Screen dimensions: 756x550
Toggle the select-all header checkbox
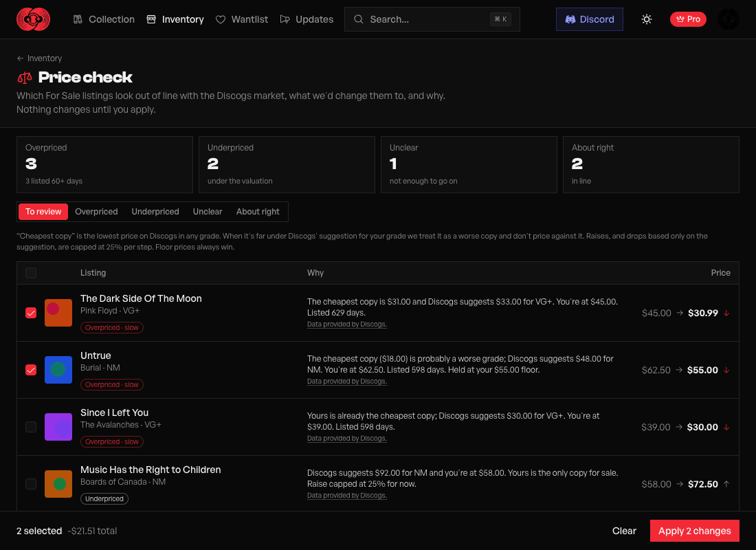point(31,273)
